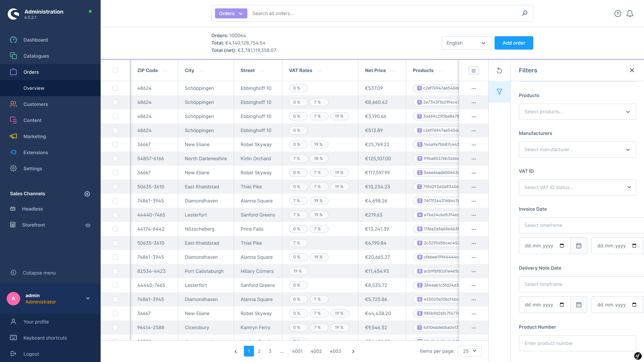Click the Add order button
644x362 pixels.
514,43
